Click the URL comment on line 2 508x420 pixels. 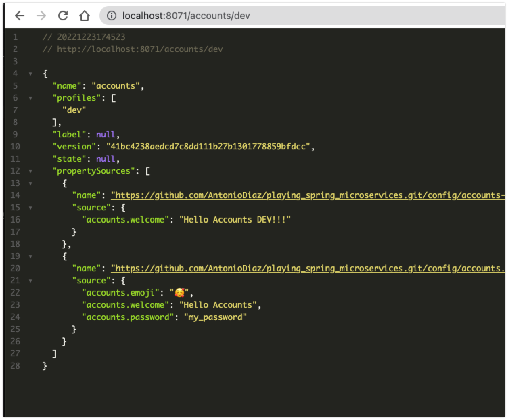pos(133,49)
